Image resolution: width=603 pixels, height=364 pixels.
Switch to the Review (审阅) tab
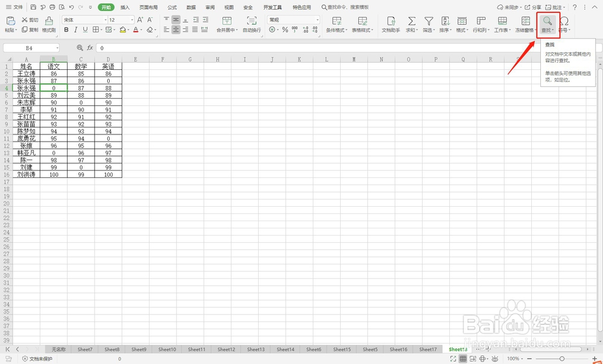pyautogui.click(x=210, y=7)
